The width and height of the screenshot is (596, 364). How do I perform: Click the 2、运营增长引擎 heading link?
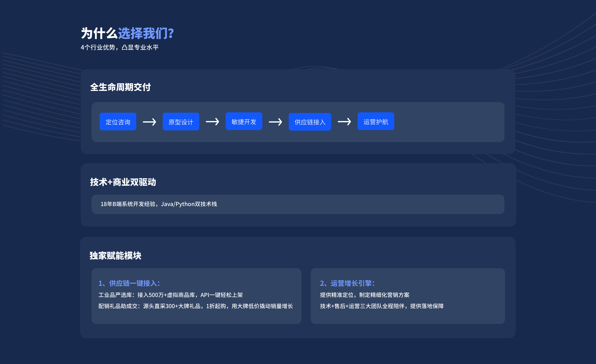pyautogui.click(x=347, y=283)
